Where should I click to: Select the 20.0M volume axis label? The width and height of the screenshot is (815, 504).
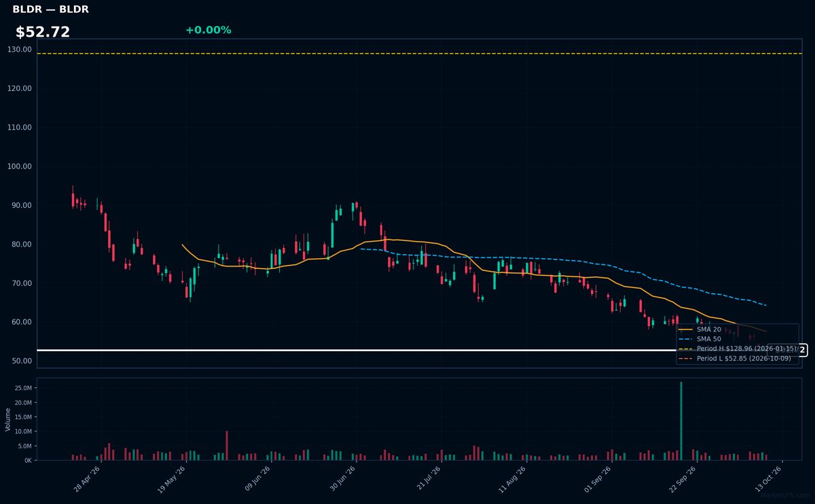pos(23,403)
